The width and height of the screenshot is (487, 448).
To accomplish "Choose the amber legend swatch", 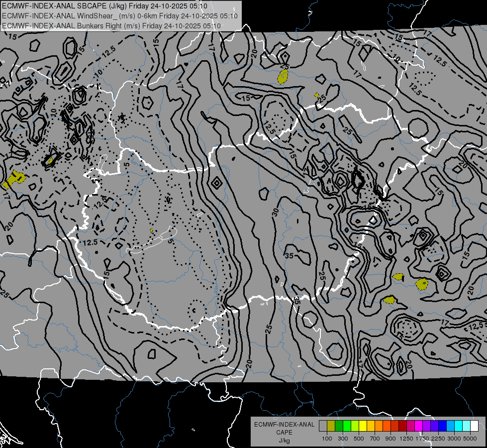I will click(x=371, y=426).
